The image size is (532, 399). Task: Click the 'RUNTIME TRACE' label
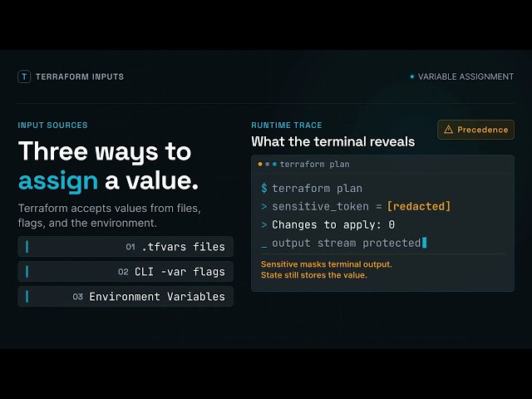point(287,126)
